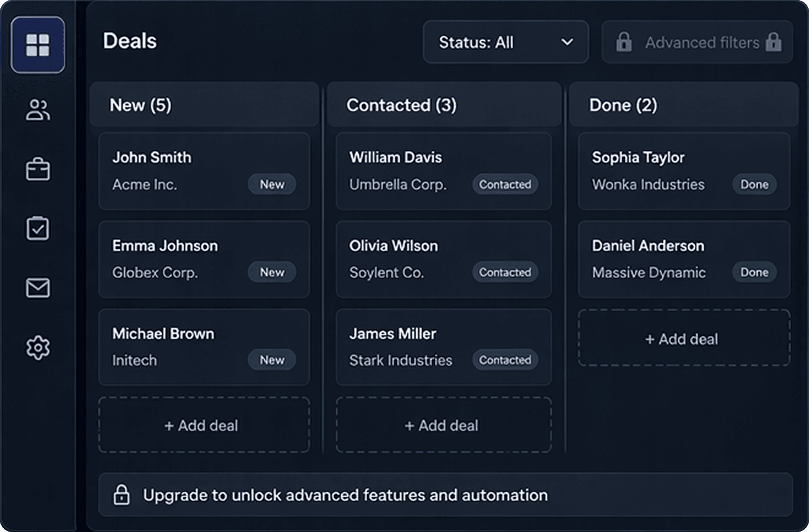Click the Acme Inc. company text
Screen dimensions: 809x532
(145, 184)
